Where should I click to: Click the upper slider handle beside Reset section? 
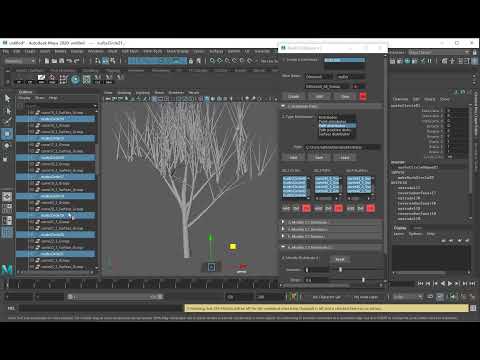340,269
